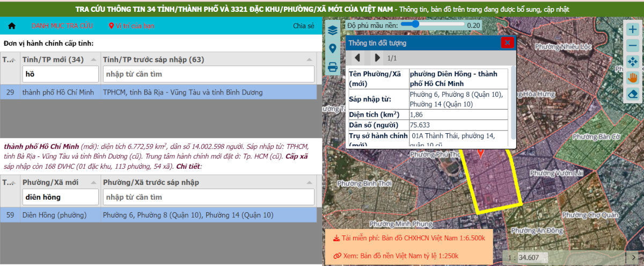
Task: Show next object in info popup
Action: (x=377, y=57)
